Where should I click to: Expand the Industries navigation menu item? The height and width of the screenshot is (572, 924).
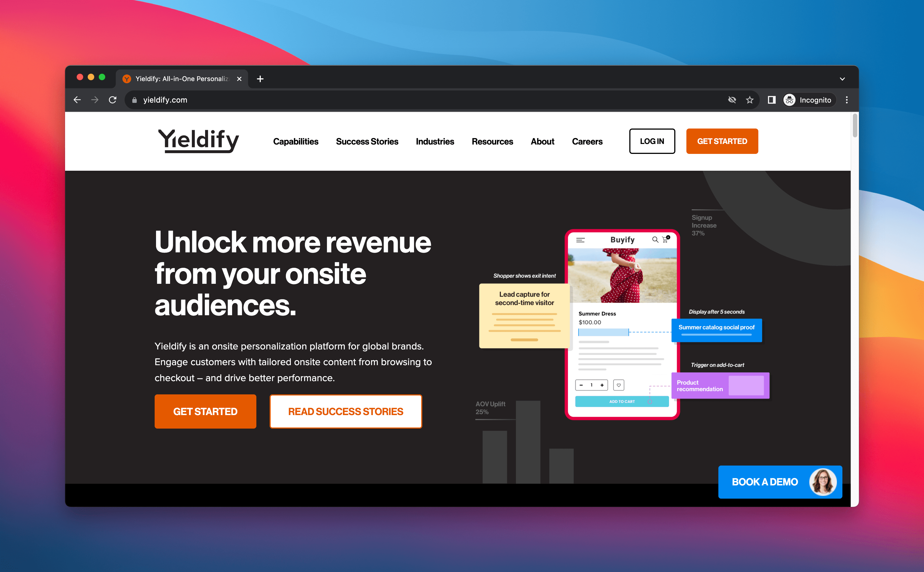(434, 141)
